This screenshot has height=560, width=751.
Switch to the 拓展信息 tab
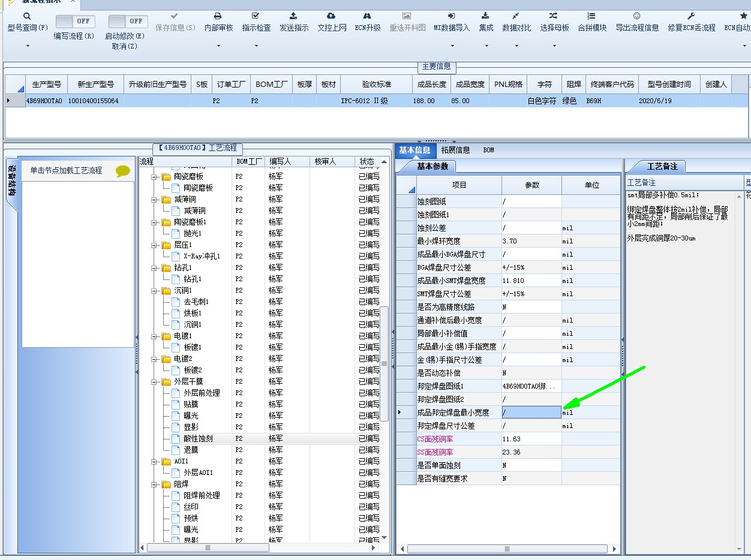pyautogui.click(x=455, y=150)
